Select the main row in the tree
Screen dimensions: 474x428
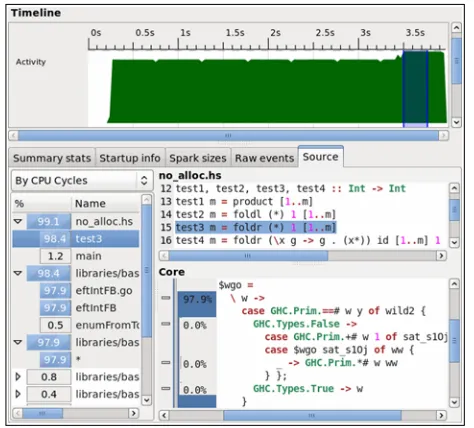(76, 256)
